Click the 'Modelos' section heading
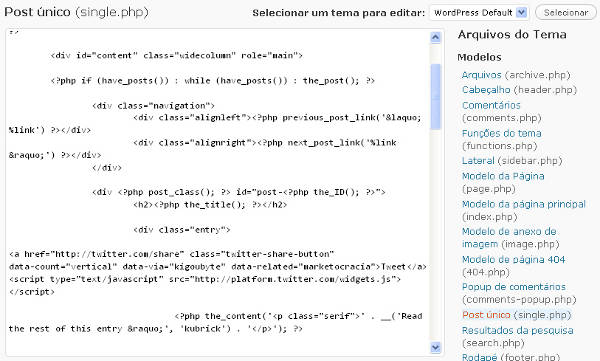This screenshot has width=600, height=361. [x=479, y=57]
